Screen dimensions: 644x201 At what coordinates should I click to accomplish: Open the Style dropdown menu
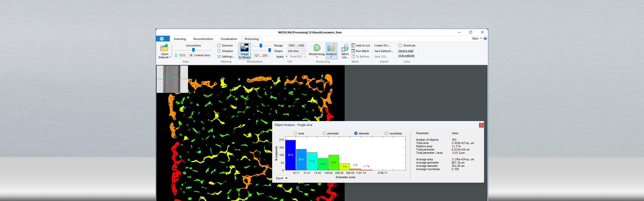coord(477,38)
